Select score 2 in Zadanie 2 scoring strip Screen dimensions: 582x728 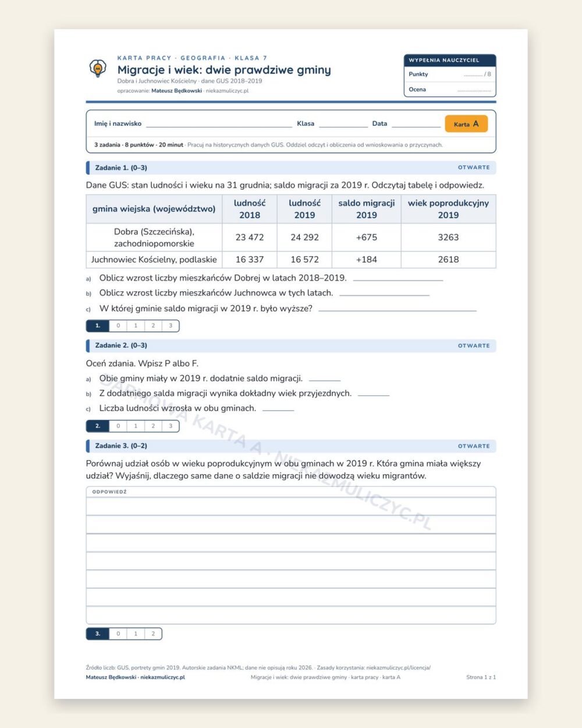pos(153,426)
